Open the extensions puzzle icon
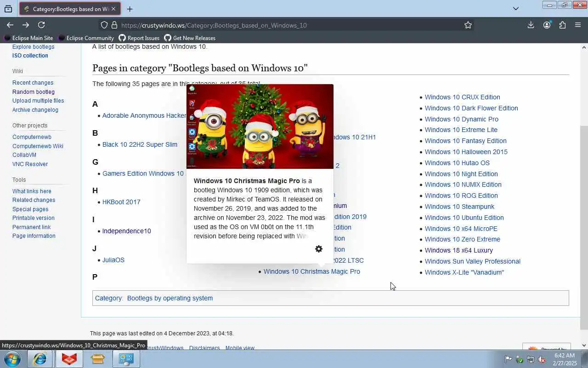The height and width of the screenshot is (368, 588). click(x=562, y=25)
